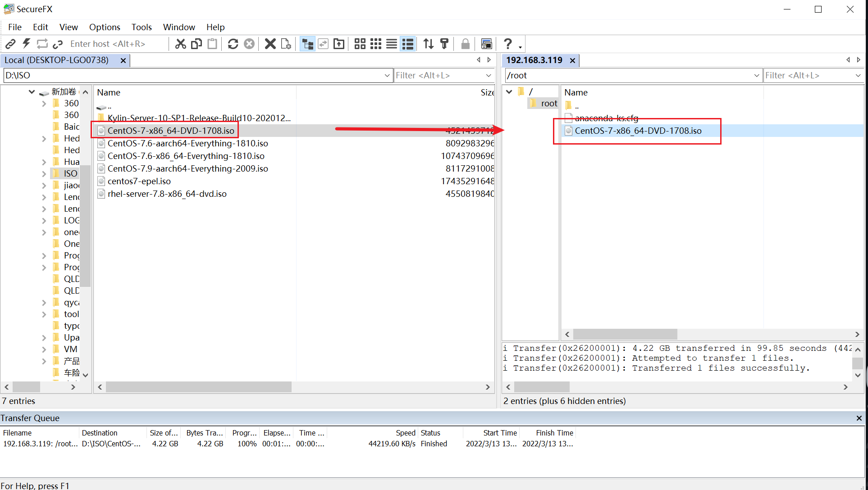Click the Cut scissors icon
The width and height of the screenshot is (868, 490).
[180, 44]
